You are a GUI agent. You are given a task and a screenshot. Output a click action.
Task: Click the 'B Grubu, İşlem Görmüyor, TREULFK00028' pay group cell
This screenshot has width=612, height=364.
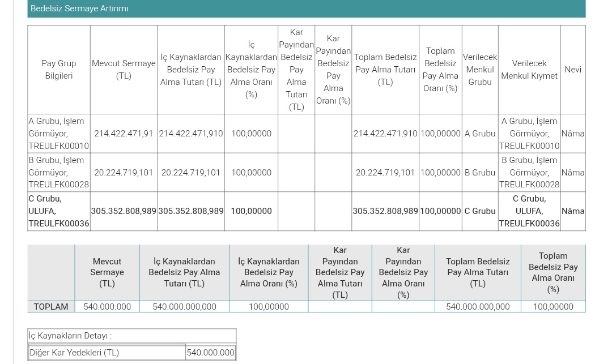pyautogui.click(x=59, y=172)
